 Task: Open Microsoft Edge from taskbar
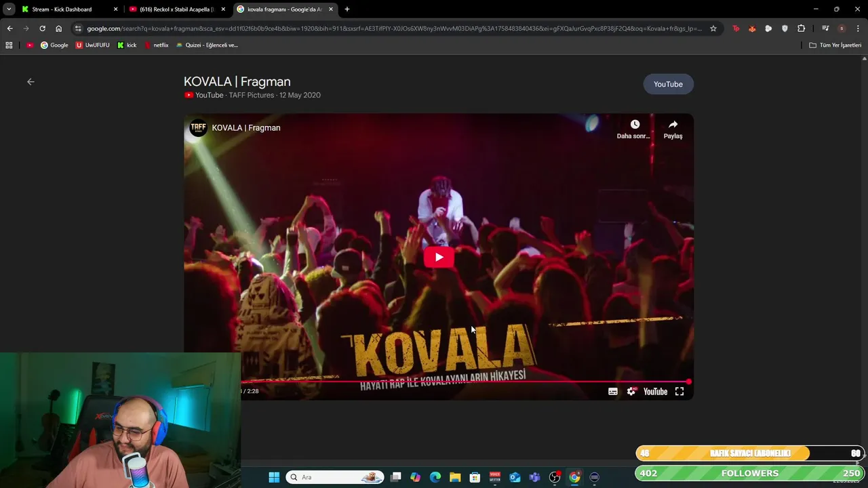coord(435,477)
